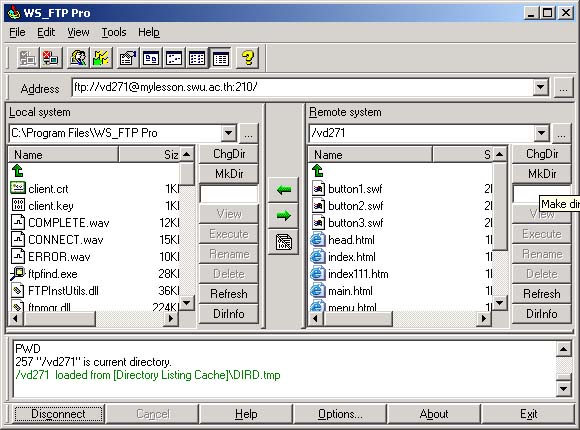
Task: Click the local list scroll down arrow
Action: click(186, 303)
